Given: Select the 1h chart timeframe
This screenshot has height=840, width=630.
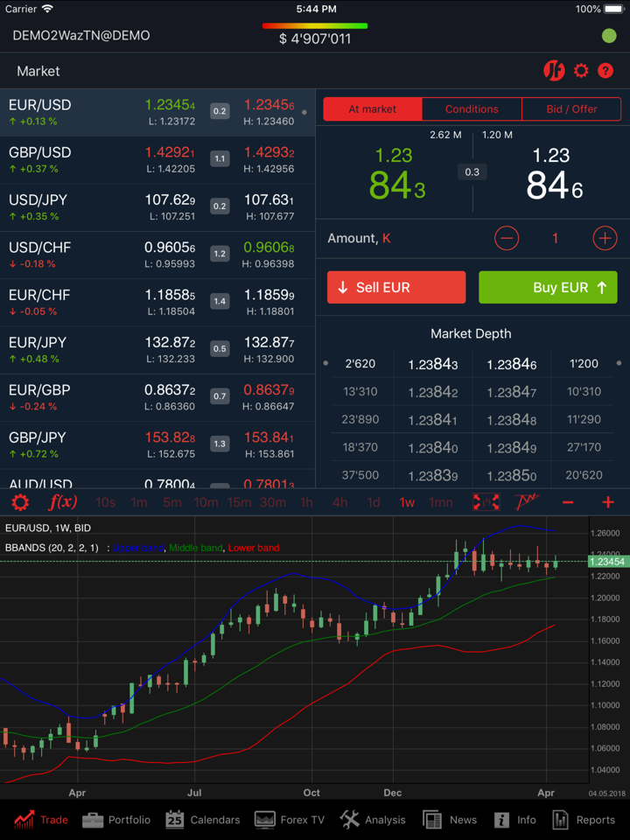Looking at the screenshot, I should coord(306,502).
